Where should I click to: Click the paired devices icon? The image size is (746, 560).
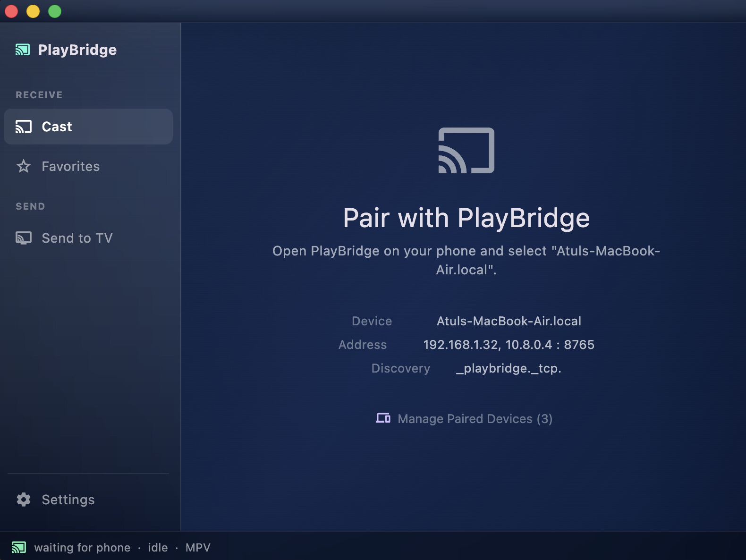[383, 418]
